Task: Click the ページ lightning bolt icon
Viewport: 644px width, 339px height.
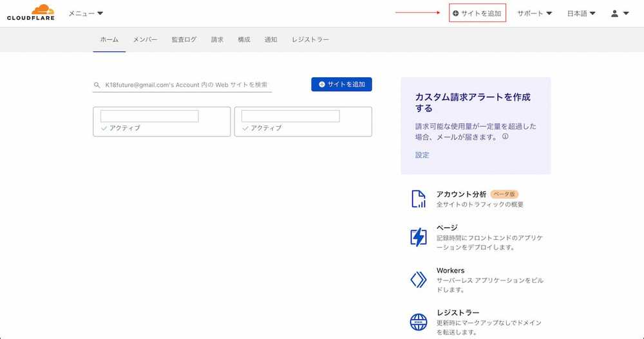Action: coord(419,237)
